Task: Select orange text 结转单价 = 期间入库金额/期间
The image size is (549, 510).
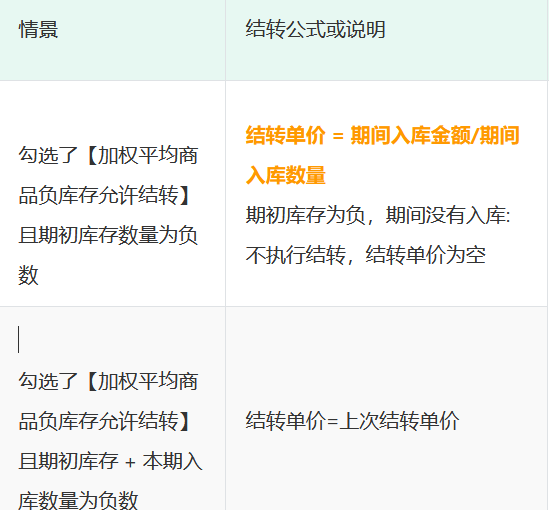Action: click(x=382, y=135)
